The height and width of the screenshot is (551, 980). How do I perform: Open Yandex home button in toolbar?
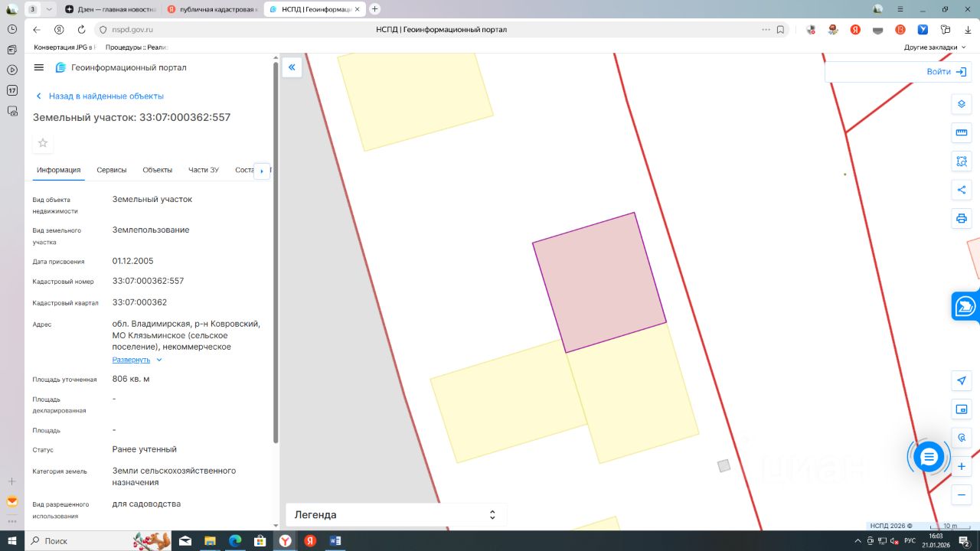(x=59, y=30)
